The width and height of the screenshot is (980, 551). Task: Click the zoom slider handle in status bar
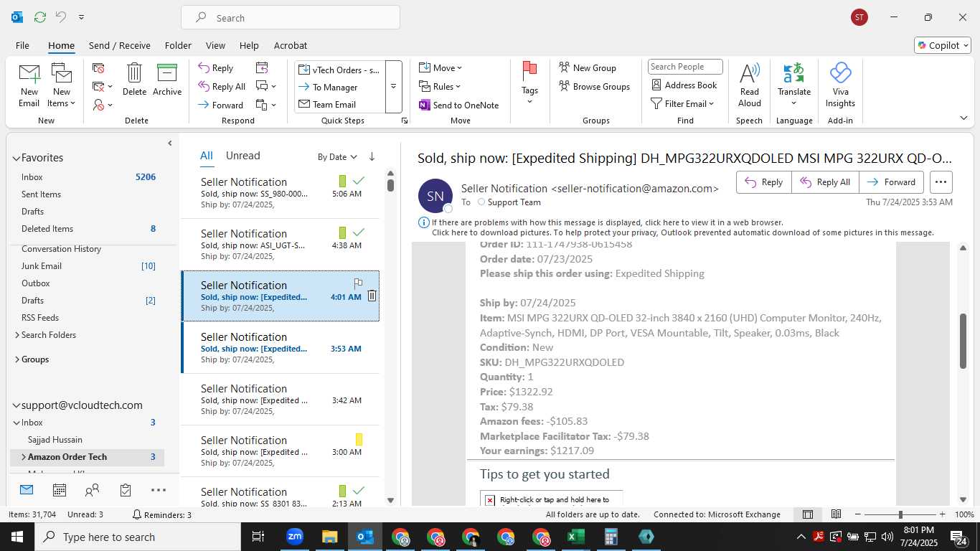[x=900, y=514]
